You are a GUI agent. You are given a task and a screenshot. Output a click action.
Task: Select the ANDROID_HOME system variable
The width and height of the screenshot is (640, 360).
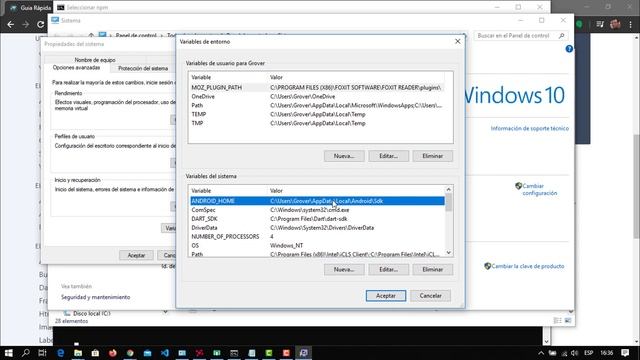[x=317, y=201]
